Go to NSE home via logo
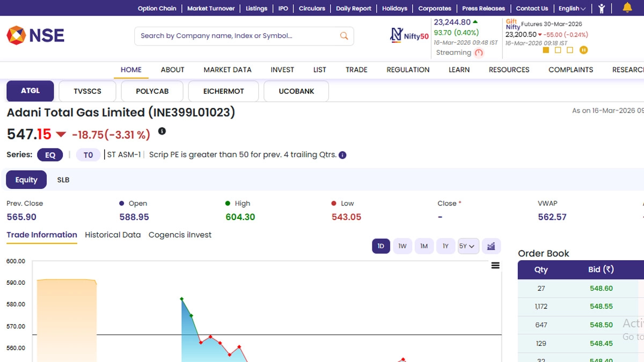The image size is (644, 362). point(35,36)
